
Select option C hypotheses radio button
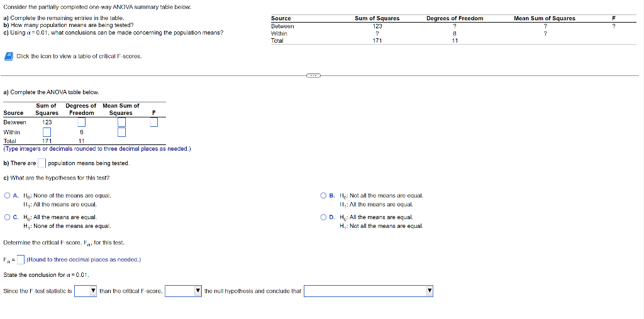tap(8, 217)
